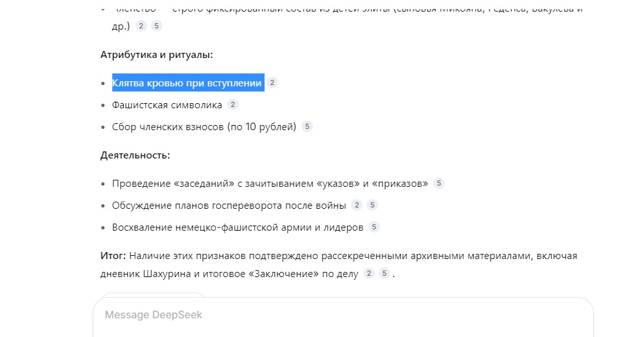The width and height of the screenshot is (644, 337).
Task: Open citation 2 beside 'Клятва кровью при вступлении'
Action: point(272,83)
